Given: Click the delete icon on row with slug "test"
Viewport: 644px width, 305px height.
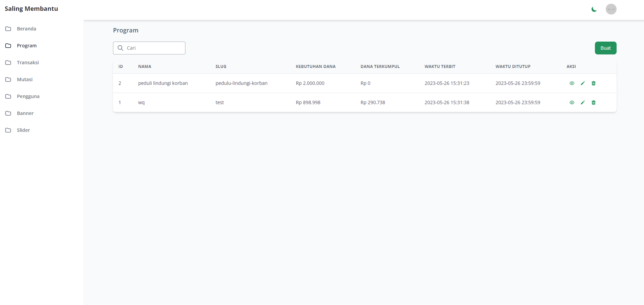Looking at the screenshot, I should 594,102.
